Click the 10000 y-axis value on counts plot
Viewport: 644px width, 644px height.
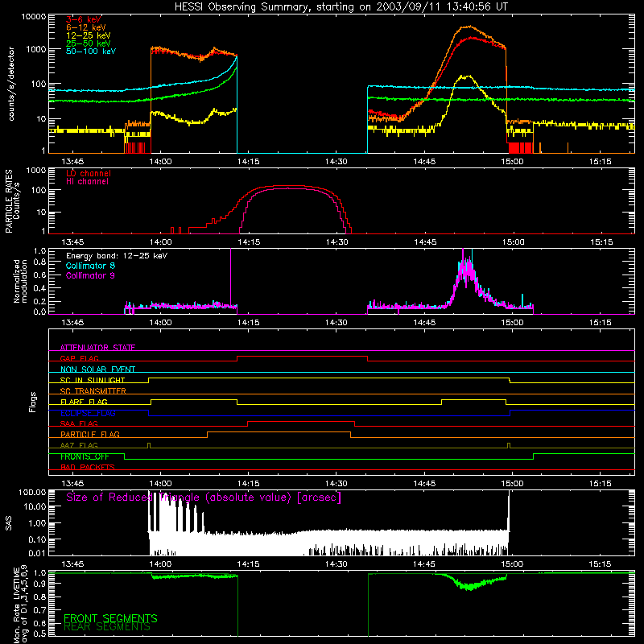coord(34,17)
